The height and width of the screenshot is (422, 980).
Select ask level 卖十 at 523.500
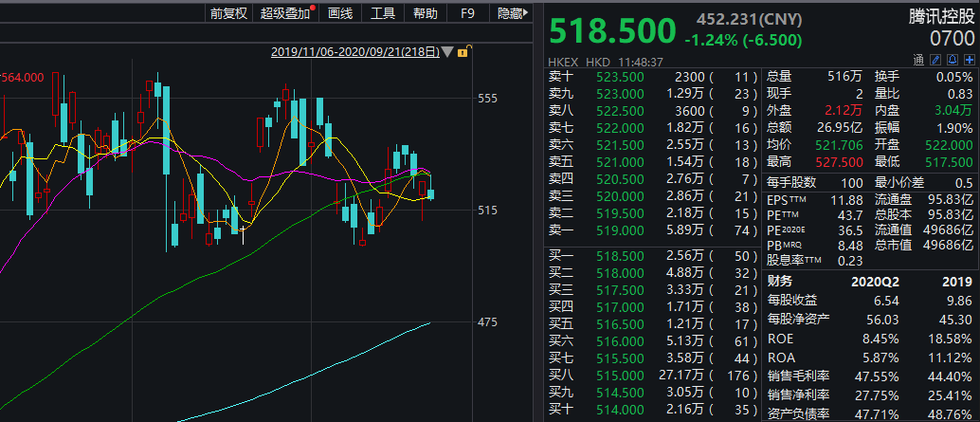click(652, 77)
